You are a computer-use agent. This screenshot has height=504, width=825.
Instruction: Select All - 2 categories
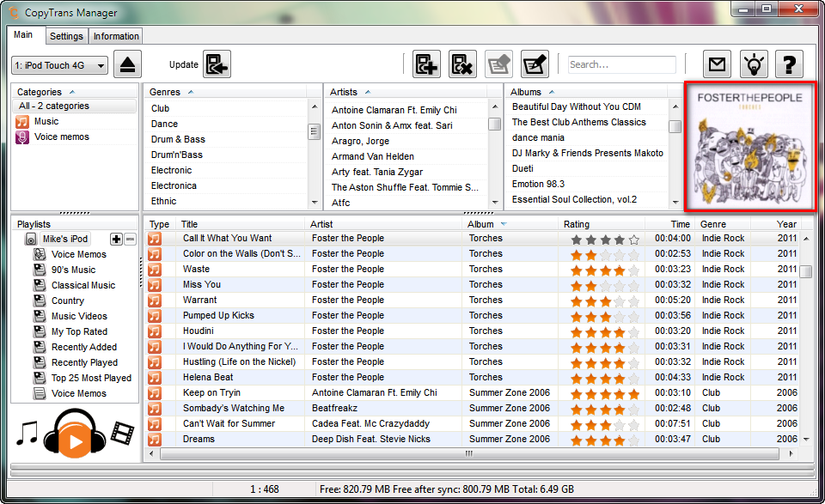point(74,106)
